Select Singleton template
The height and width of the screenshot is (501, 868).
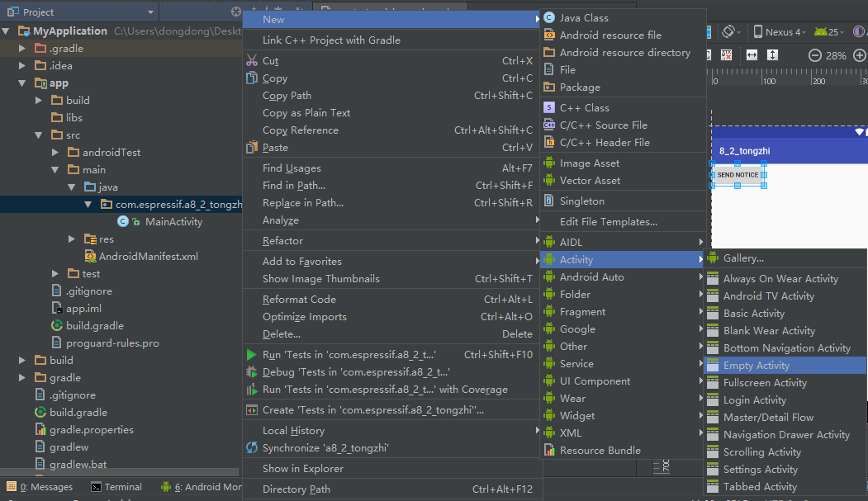[x=623, y=201]
